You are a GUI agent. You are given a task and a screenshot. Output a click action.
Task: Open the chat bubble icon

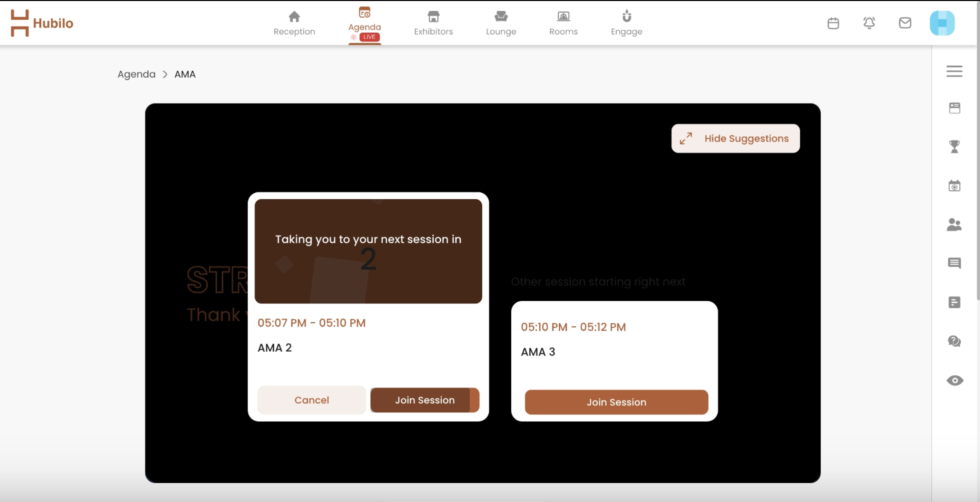954,263
